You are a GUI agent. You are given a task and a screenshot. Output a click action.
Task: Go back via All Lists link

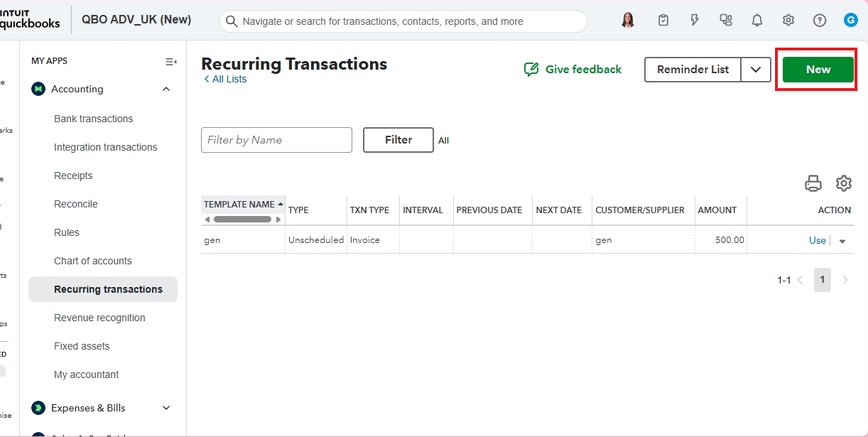coord(225,79)
